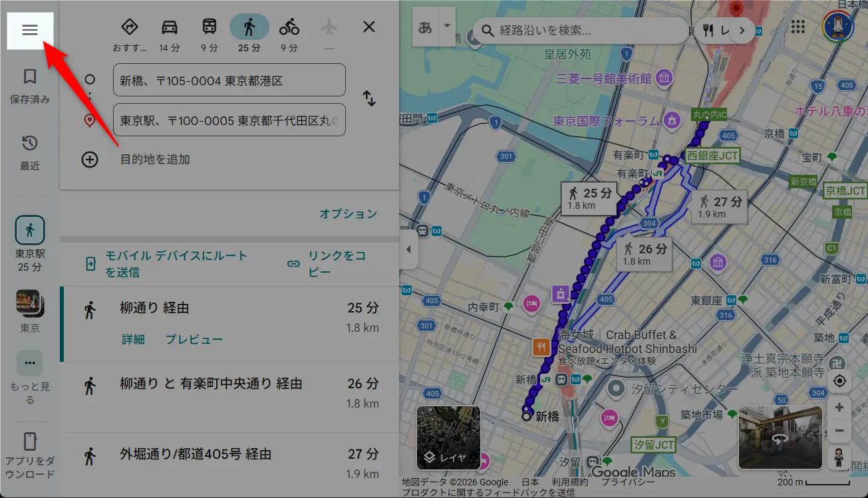Click the もっと見る more button

pos(30,378)
